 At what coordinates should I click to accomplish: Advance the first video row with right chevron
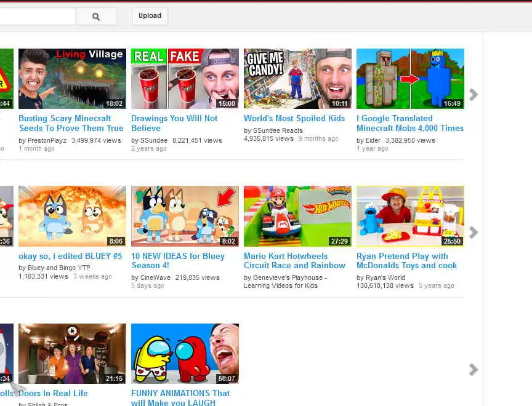click(473, 95)
